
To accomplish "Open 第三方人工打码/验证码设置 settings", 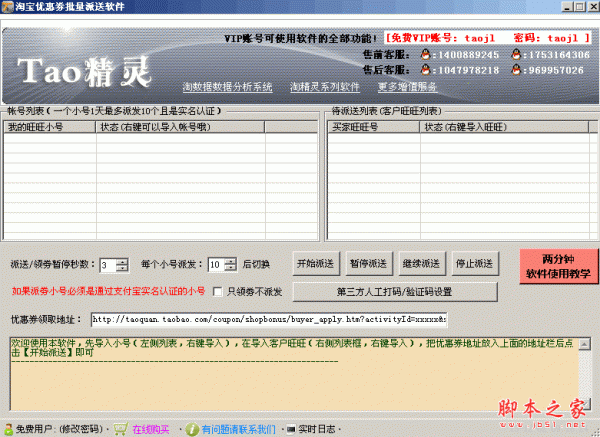I will 395,292.
